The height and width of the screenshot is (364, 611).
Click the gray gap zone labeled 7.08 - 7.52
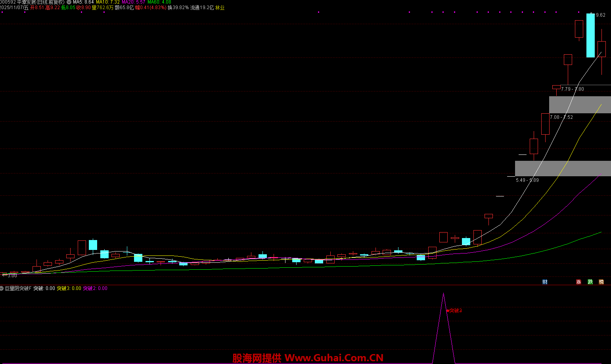click(x=580, y=105)
